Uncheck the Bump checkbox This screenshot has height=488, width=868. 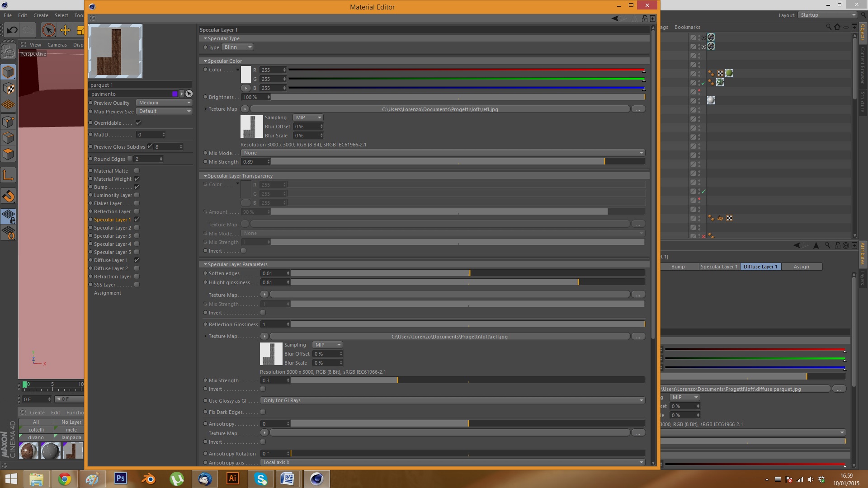pos(137,187)
